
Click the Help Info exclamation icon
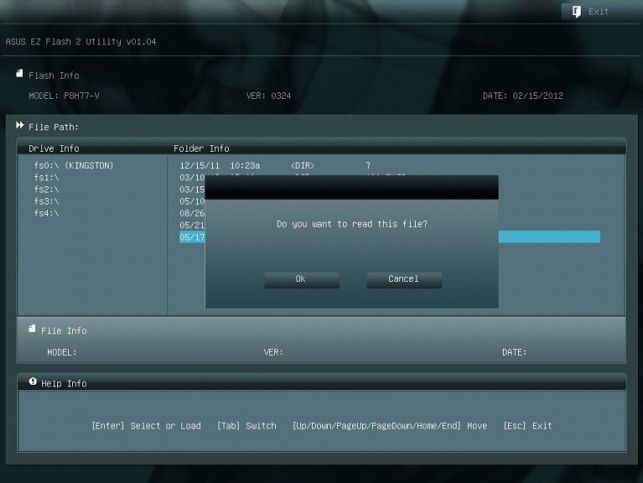pyautogui.click(x=33, y=381)
